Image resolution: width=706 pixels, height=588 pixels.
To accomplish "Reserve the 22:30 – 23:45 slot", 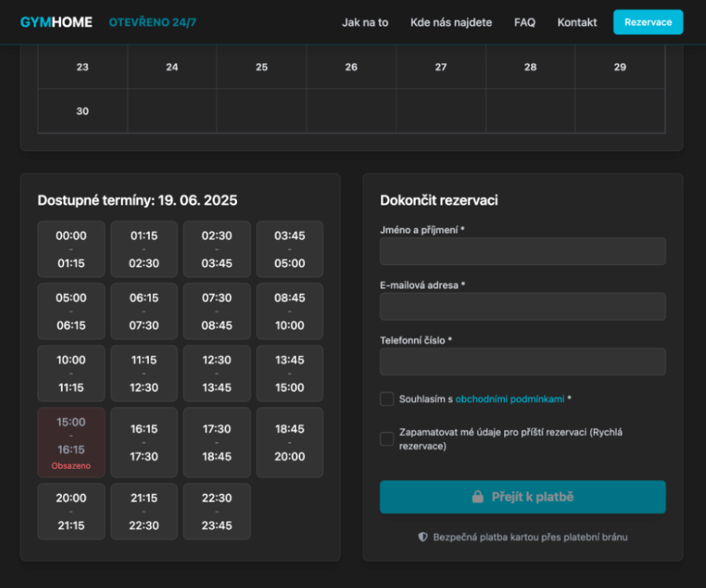I will pos(217,511).
